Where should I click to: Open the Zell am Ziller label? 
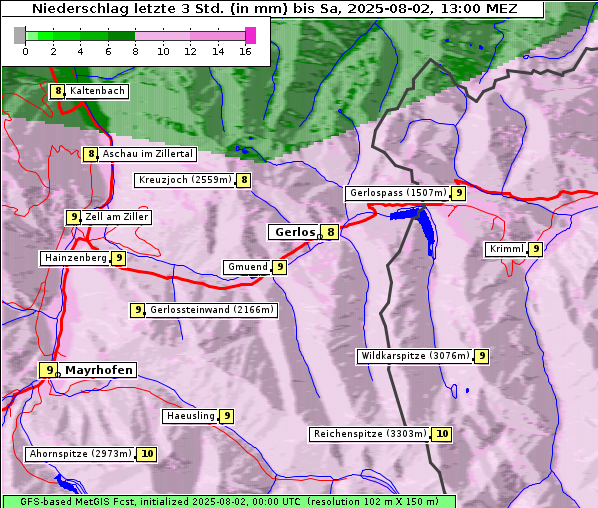pyautogui.click(x=116, y=217)
